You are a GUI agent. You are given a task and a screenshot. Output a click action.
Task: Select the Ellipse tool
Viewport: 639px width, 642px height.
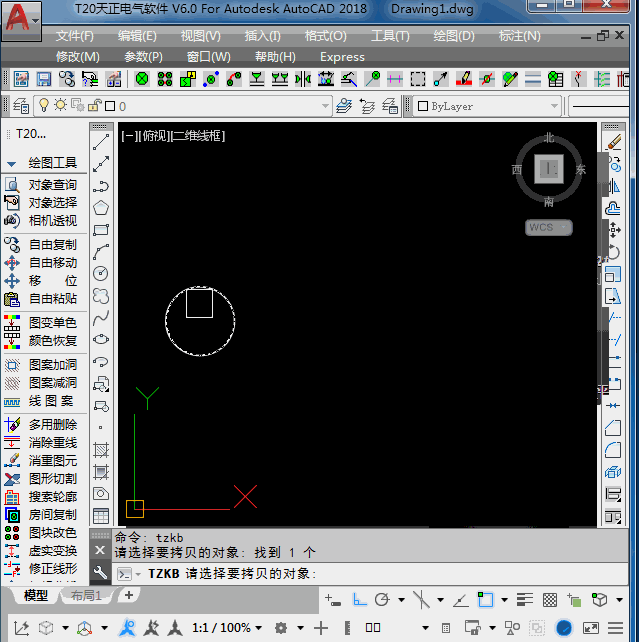point(101,339)
